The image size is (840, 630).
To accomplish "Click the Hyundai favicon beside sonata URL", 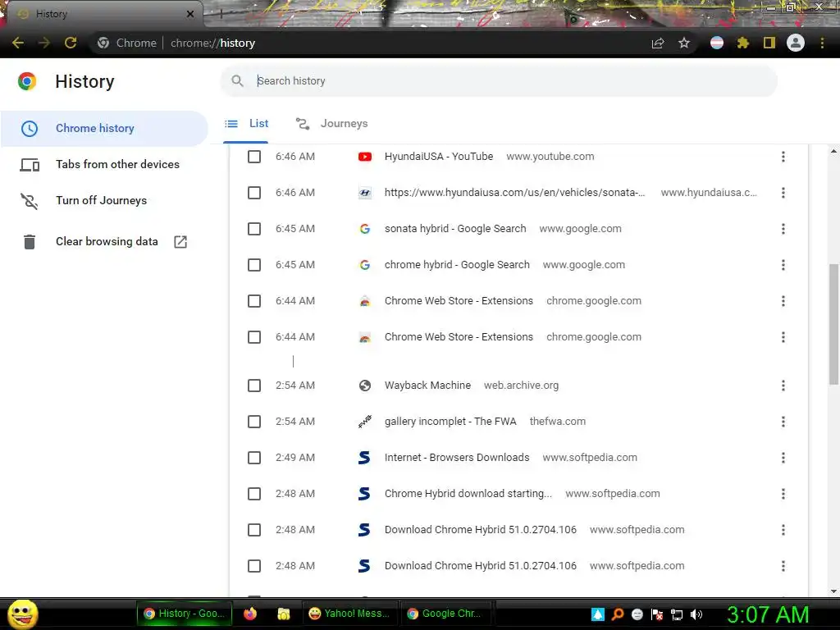I will pos(365,193).
